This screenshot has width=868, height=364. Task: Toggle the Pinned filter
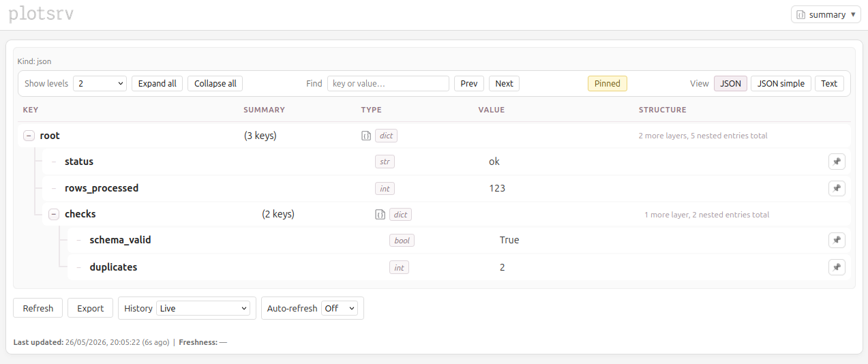point(607,83)
